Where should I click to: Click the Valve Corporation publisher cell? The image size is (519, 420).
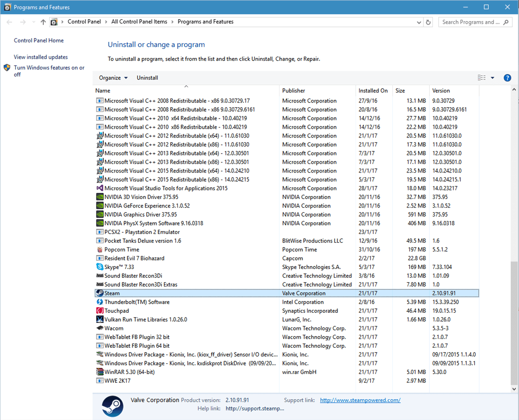point(304,293)
